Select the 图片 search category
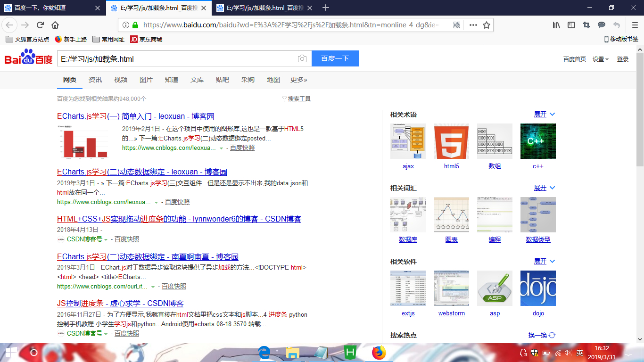The height and width of the screenshot is (362, 644). click(x=146, y=80)
